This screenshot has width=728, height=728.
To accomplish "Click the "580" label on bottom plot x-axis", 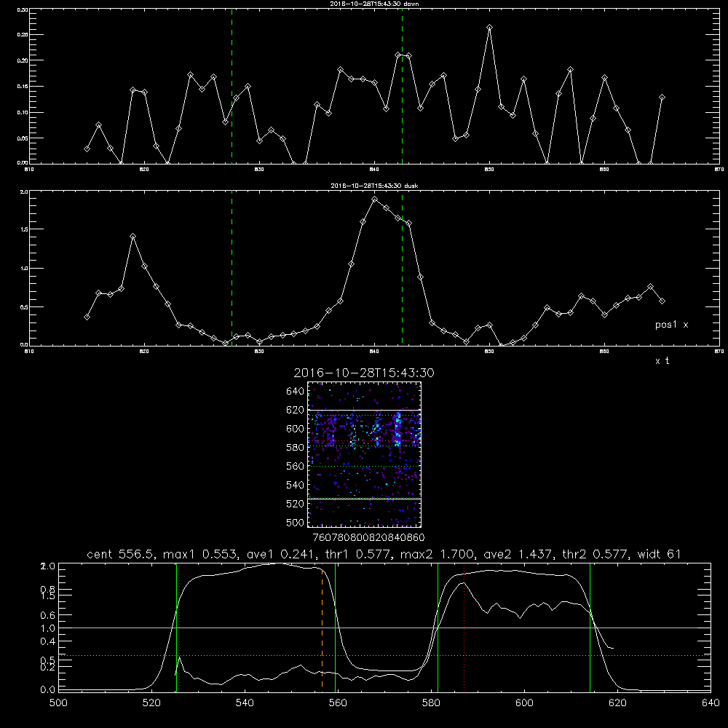I will (x=431, y=703).
